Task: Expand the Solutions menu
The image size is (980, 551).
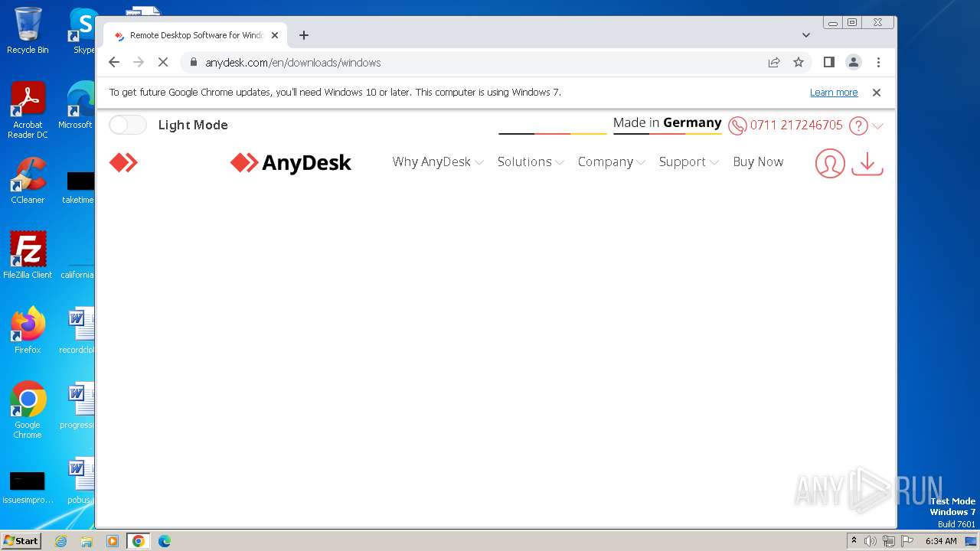Action: (x=531, y=162)
